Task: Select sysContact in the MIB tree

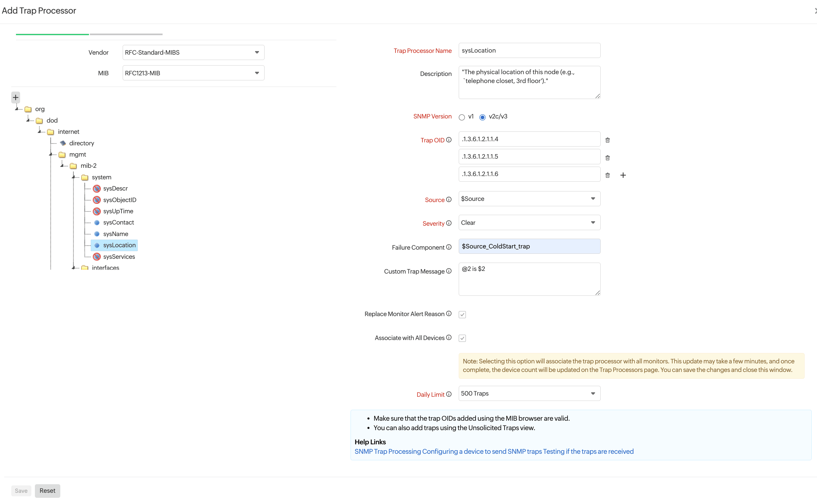Action: [118, 222]
